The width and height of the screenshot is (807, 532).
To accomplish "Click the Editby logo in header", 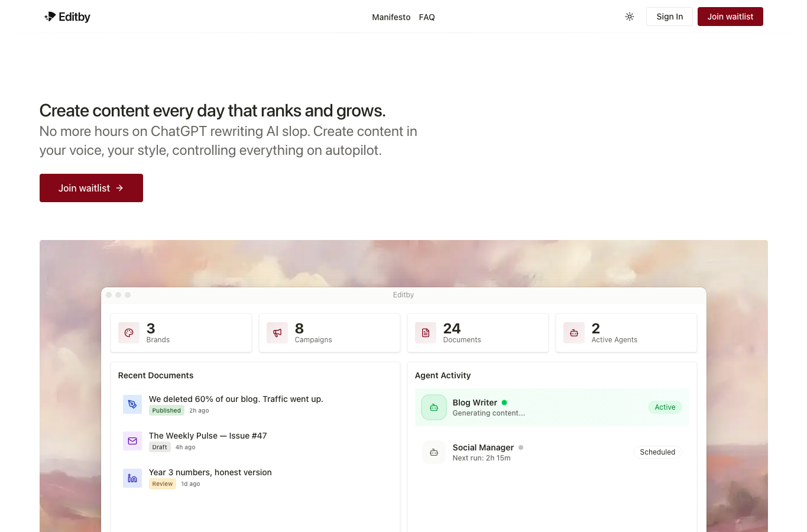I will (x=67, y=17).
